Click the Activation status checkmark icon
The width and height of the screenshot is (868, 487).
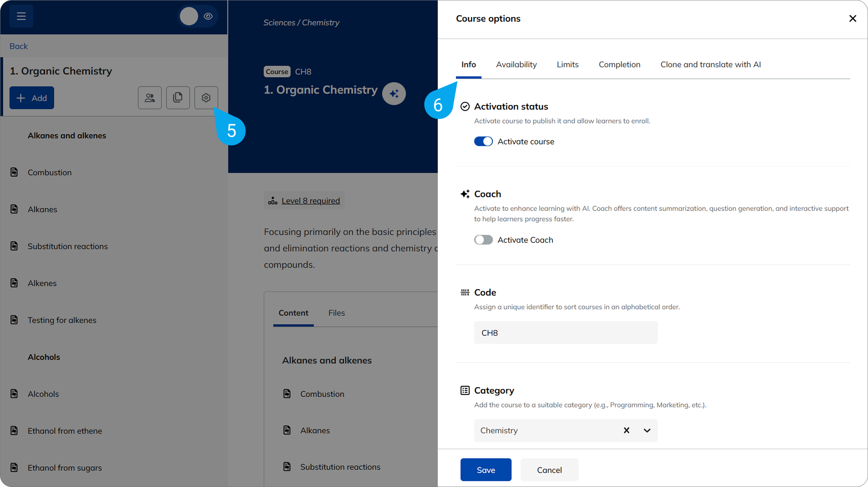click(x=465, y=106)
